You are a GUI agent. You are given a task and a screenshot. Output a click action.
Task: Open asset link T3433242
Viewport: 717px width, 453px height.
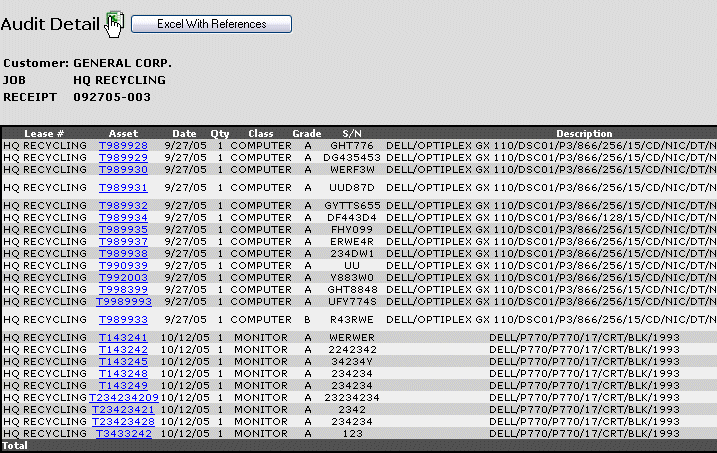[x=123, y=433]
